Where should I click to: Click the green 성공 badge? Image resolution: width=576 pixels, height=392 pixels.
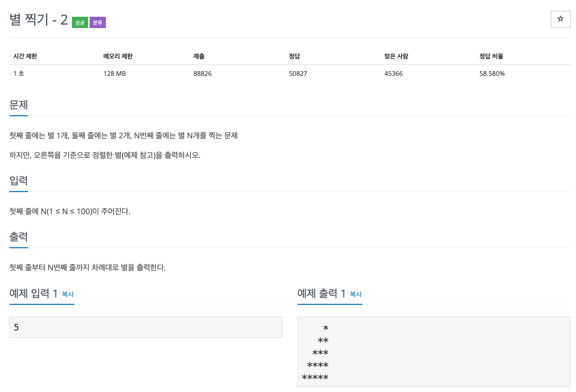80,23
